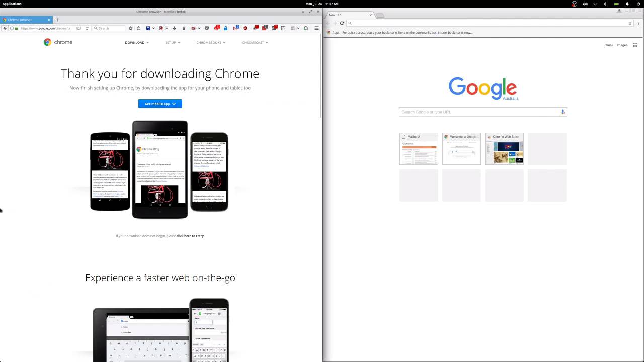Expand DOWNLOAD menu on Chrome site
Image resolution: width=644 pixels, height=362 pixels.
137,43
